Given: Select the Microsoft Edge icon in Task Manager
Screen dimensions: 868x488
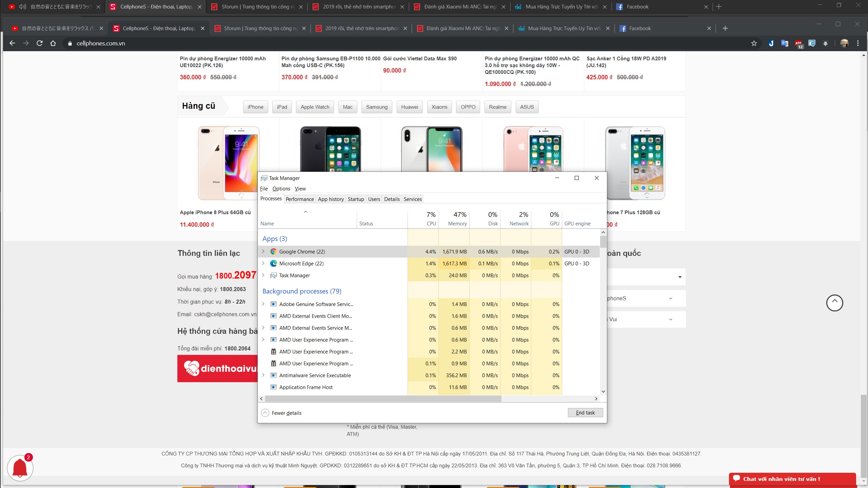Looking at the screenshot, I should [273, 263].
